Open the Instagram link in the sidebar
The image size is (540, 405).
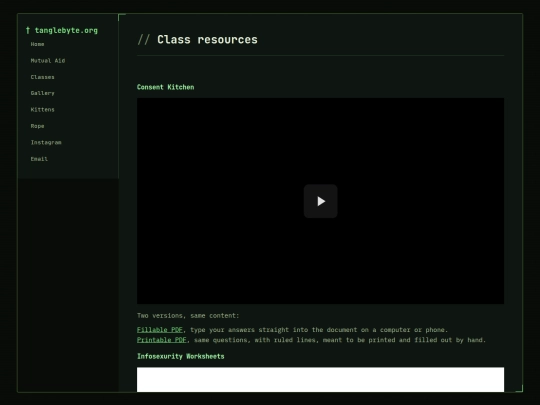point(46,142)
